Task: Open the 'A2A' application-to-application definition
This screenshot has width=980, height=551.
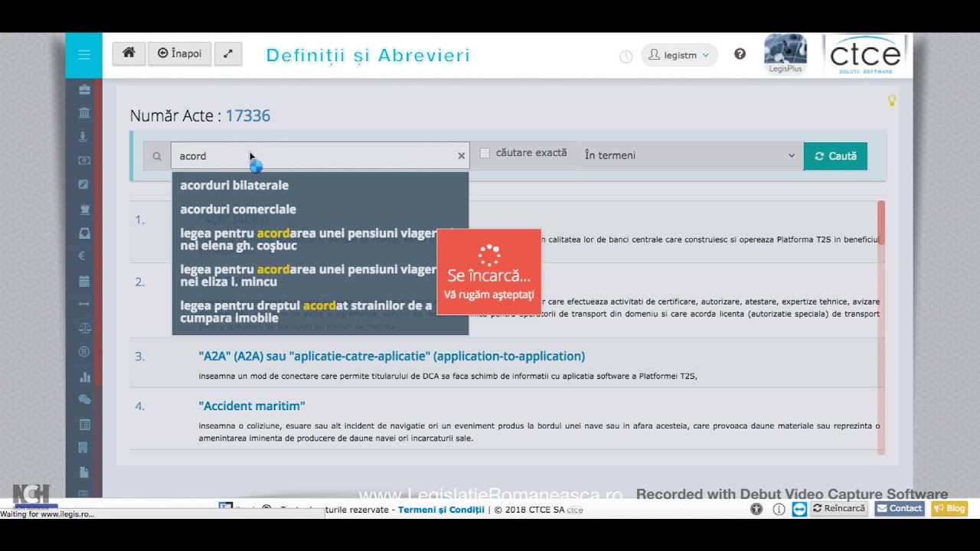Action: pos(391,356)
